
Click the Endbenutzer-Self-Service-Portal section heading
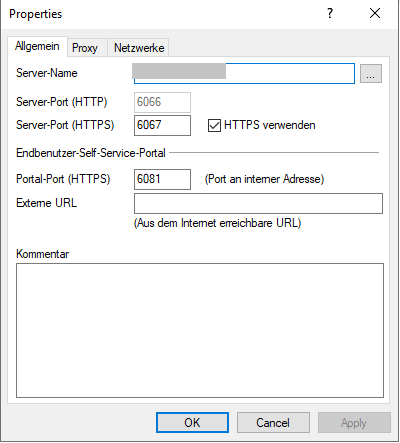click(91, 153)
